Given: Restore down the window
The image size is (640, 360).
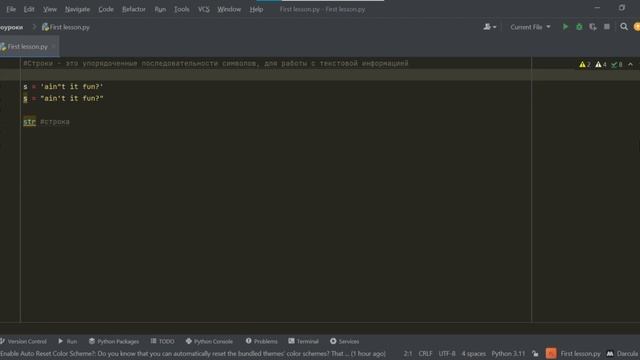Looking at the screenshot, I should tap(622, 8).
